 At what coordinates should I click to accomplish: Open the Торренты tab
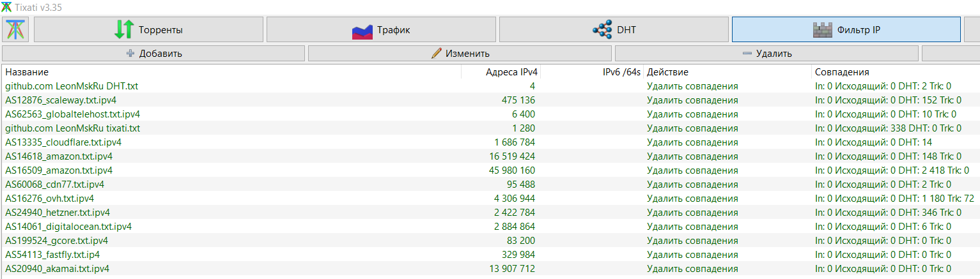[x=148, y=29]
